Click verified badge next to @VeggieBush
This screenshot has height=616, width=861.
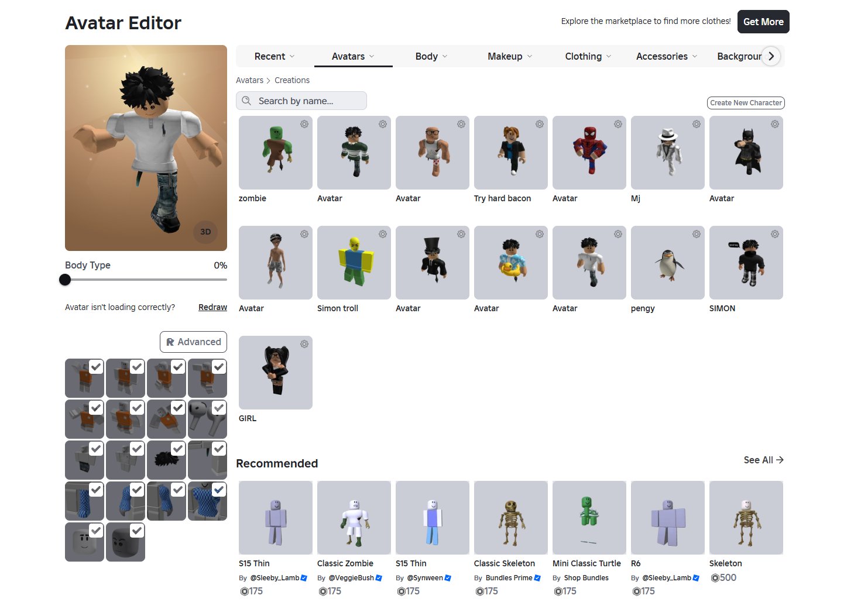[379, 578]
